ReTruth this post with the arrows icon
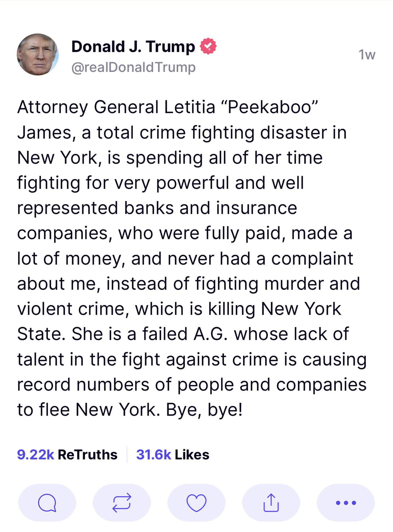The width and height of the screenshot is (393, 532). point(122,503)
